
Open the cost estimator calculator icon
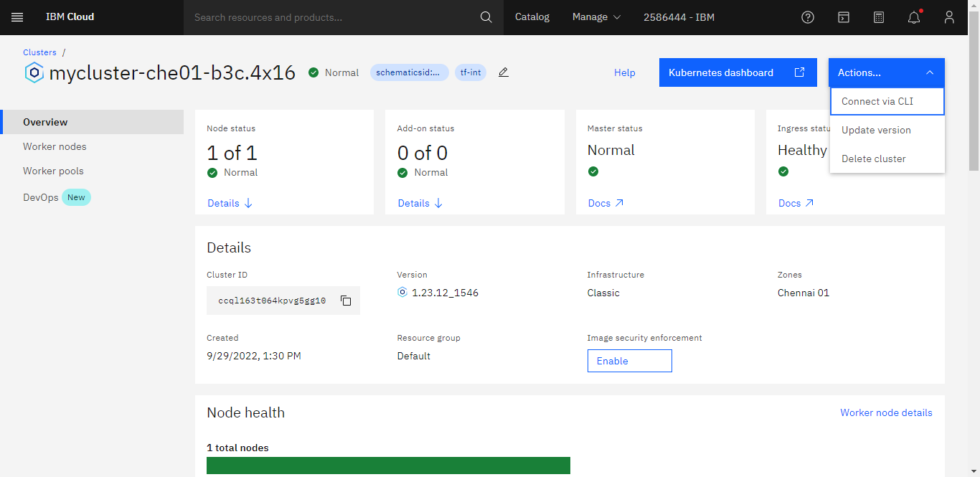[879, 17]
